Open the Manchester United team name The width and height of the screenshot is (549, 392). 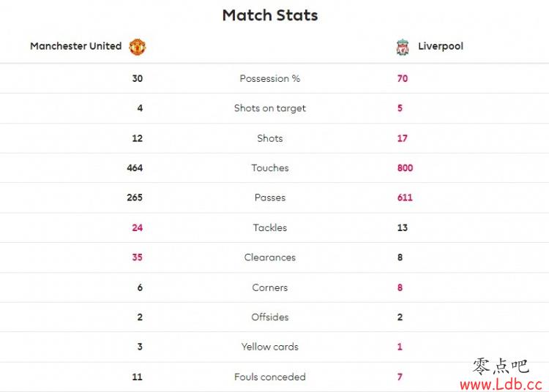click(75, 46)
